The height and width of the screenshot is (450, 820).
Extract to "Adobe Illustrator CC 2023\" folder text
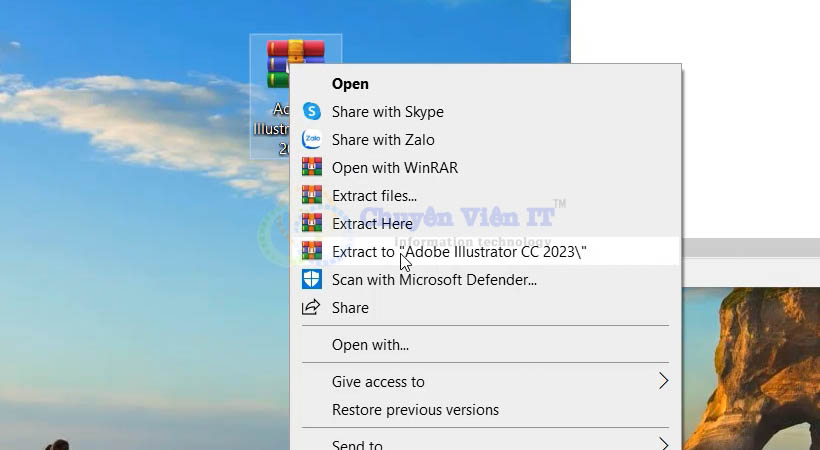459,252
